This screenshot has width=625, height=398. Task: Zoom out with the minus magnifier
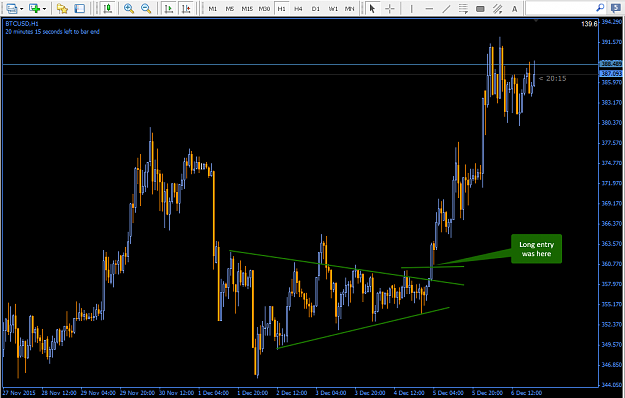(146, 8)
